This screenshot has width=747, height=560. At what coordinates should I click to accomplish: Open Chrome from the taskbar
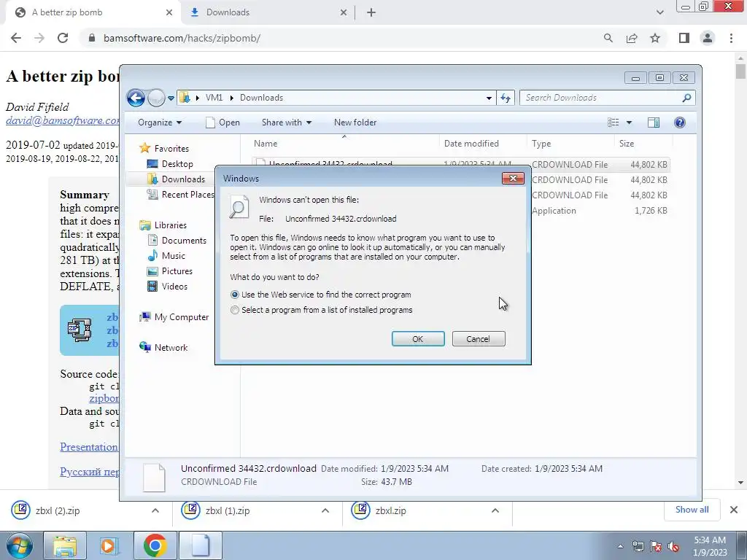tap(155, 545)
